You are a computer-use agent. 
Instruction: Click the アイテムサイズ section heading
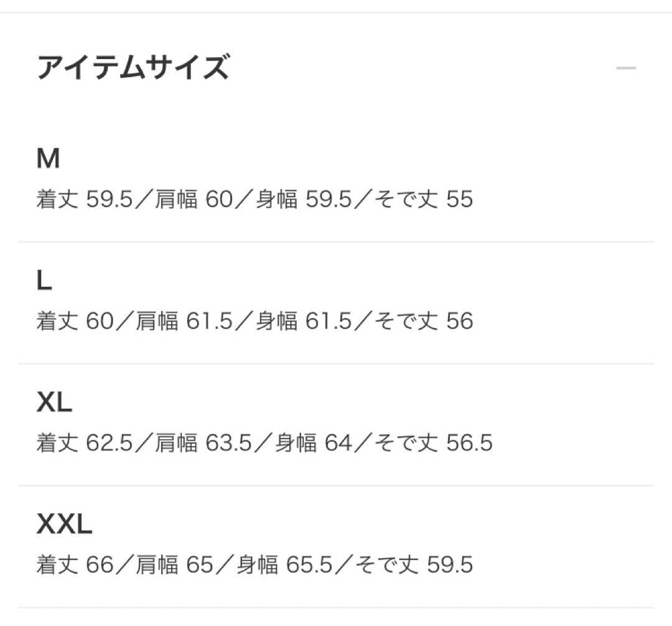(x=133, y=67)
